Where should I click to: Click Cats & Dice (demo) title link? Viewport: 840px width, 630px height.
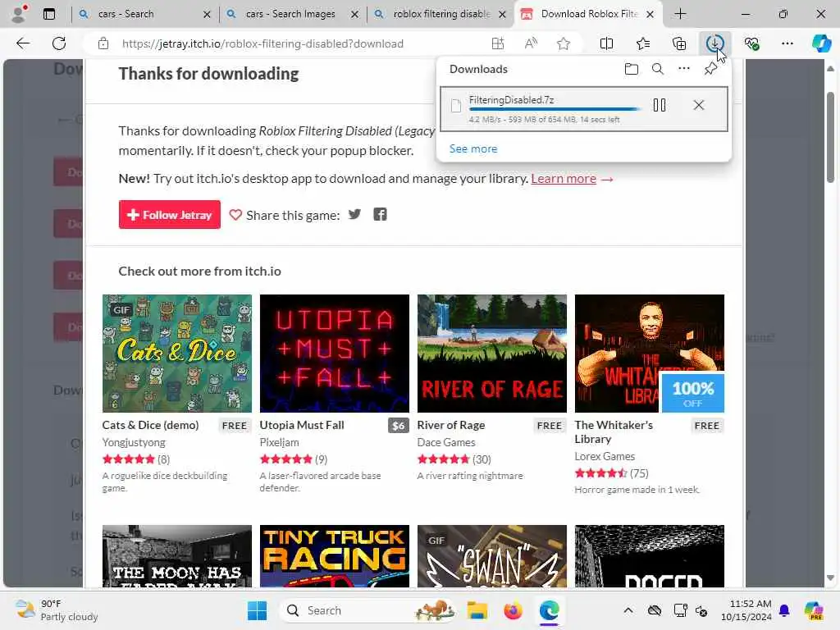click(151, 426)
